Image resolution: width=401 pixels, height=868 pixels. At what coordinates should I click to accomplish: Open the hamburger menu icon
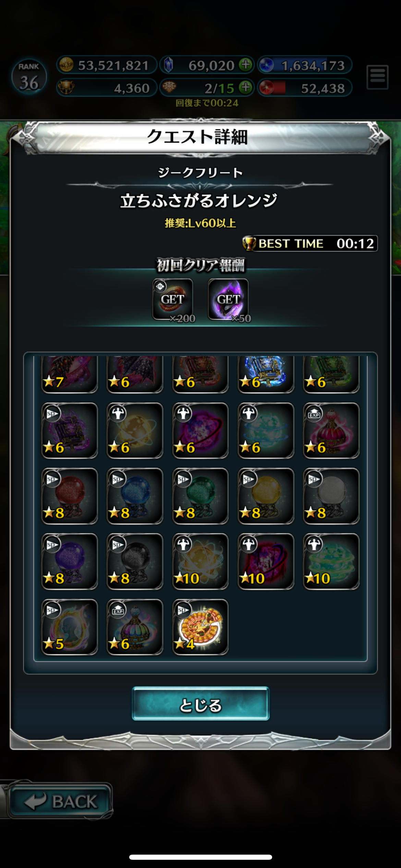377,77
